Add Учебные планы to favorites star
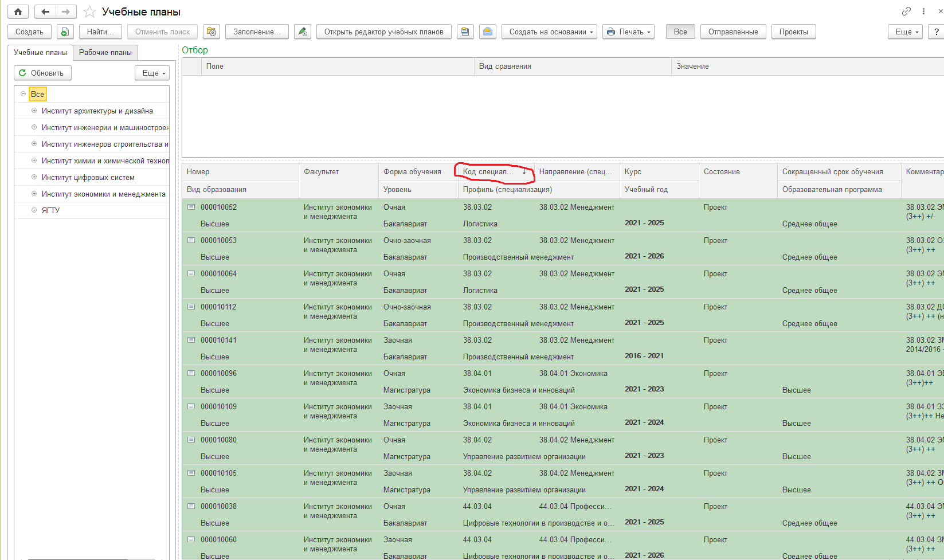Viewport: 944px width, 560px height. 89,11
